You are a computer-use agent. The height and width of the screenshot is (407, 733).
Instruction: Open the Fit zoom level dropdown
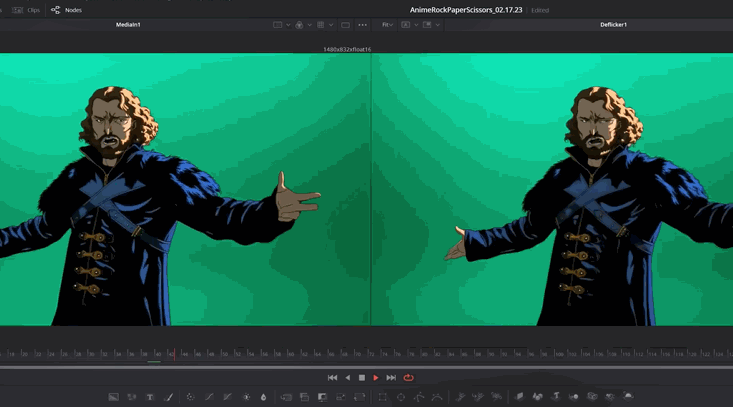[388, 25]
